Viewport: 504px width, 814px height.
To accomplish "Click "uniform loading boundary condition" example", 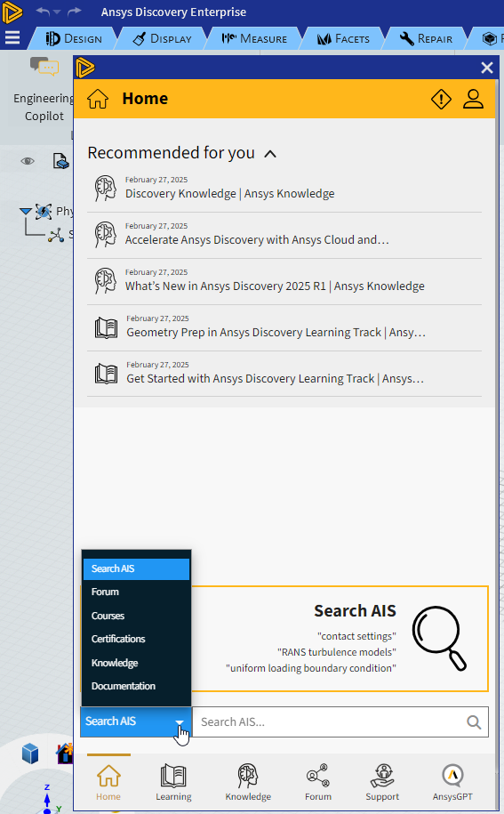I will pyautogui.click(x=311, y=668).
